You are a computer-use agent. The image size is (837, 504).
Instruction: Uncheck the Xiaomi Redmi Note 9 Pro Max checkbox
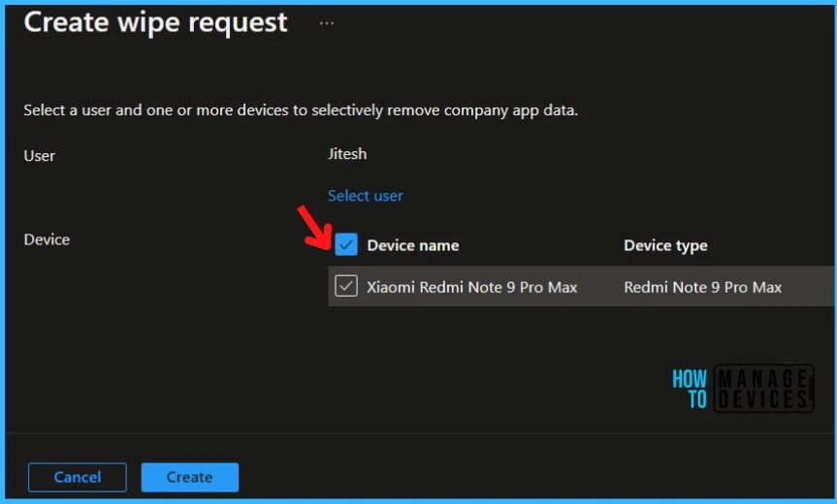[x=346, y=286]
